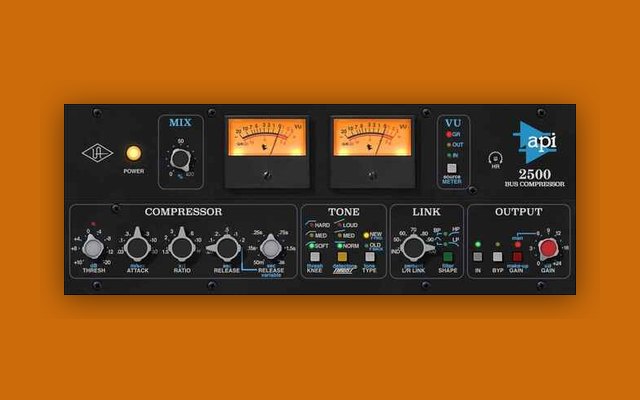Image resolution: width=640 pixels, height=400 pixels.
Task: Click the left VU meter calibration screw
Action: pos(267,176)
